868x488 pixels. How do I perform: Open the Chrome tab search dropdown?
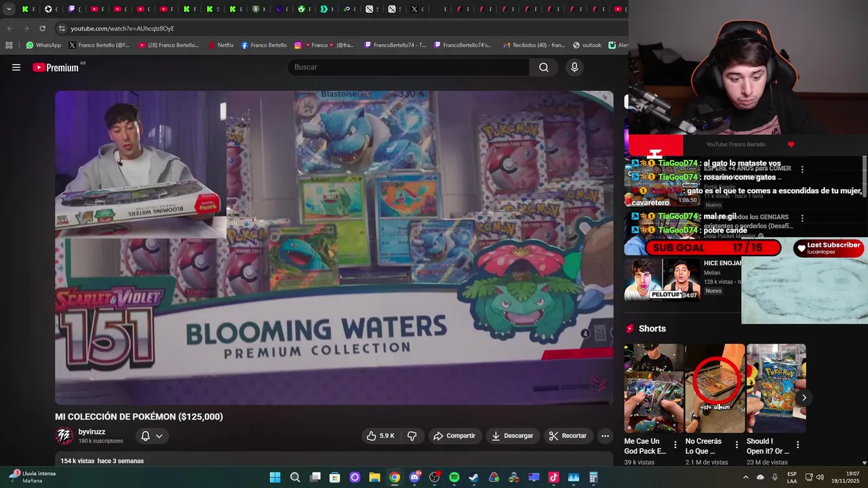[9, 9]
